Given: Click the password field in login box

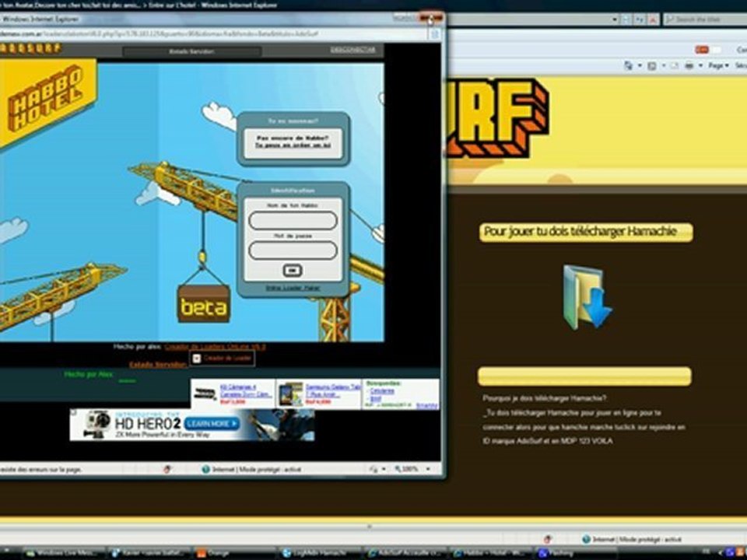Looking at the screenshot, I should (293, 250).
